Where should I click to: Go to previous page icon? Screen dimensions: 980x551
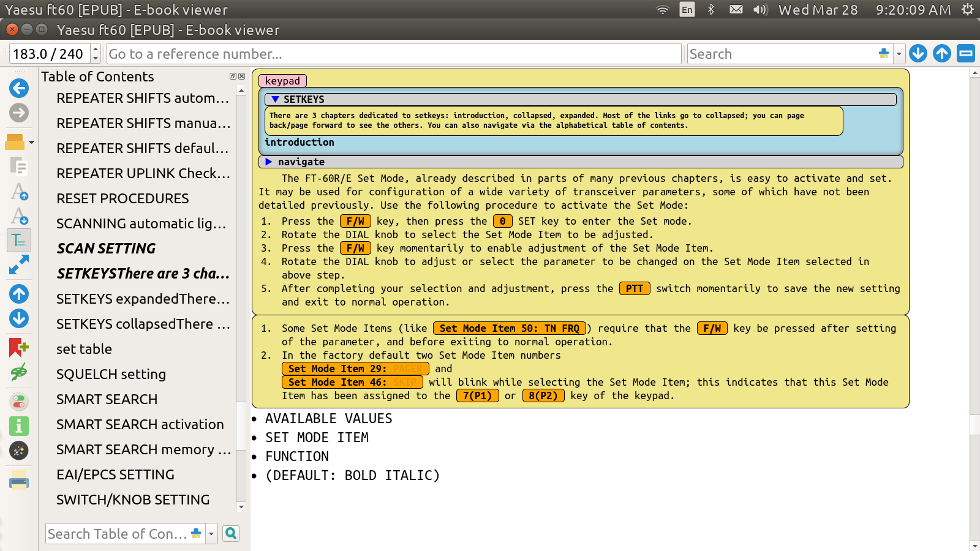(19, 294)
